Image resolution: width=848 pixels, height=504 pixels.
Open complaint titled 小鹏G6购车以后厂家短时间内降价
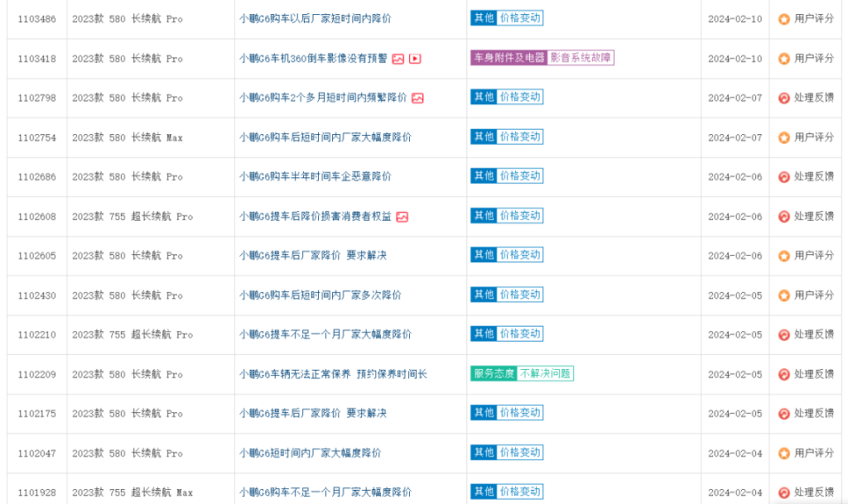pyautogui.click(x=315, y=19)
